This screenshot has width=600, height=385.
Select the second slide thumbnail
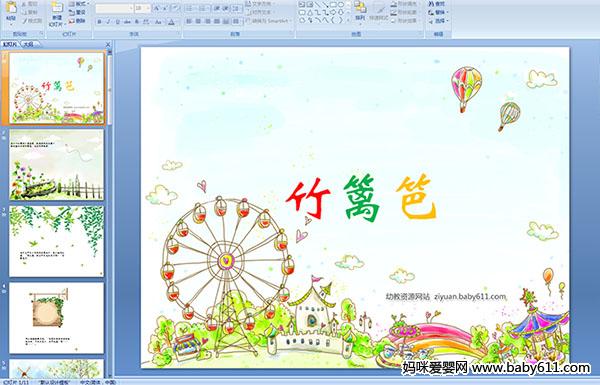[x=57, y=164]
